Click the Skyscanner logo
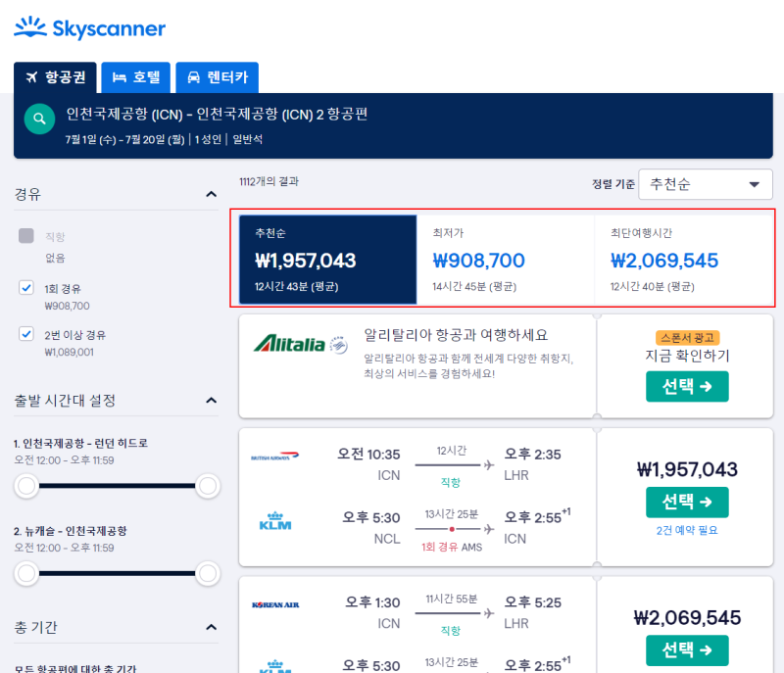 (89, 28)
